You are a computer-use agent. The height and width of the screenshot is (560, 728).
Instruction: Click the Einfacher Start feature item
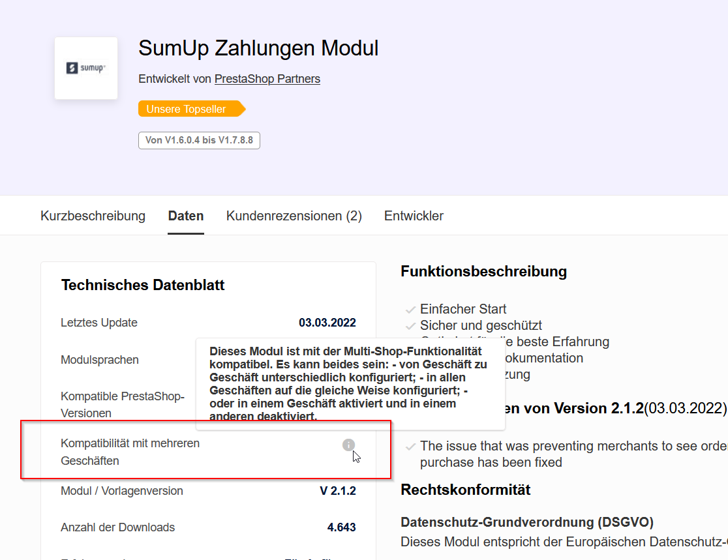click(x=463, y=309)
